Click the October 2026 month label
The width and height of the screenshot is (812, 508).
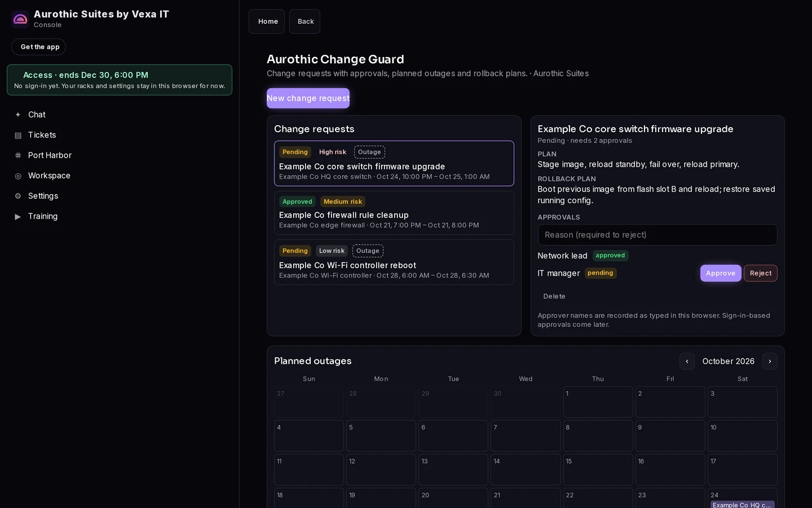click(728, 361)
